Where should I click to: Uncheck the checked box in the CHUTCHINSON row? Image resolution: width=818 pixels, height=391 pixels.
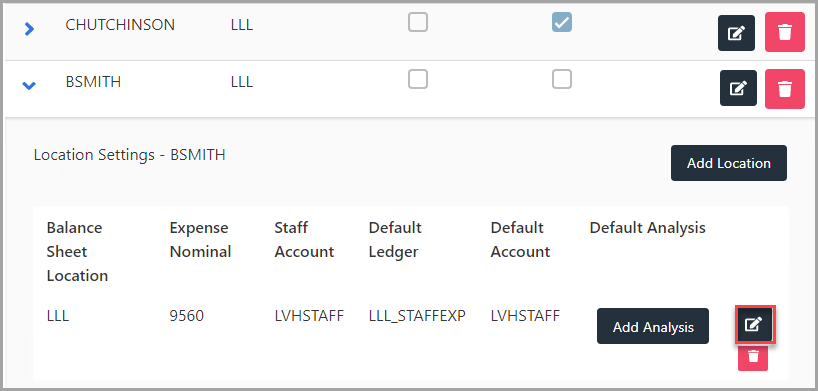tap(562, 22)
